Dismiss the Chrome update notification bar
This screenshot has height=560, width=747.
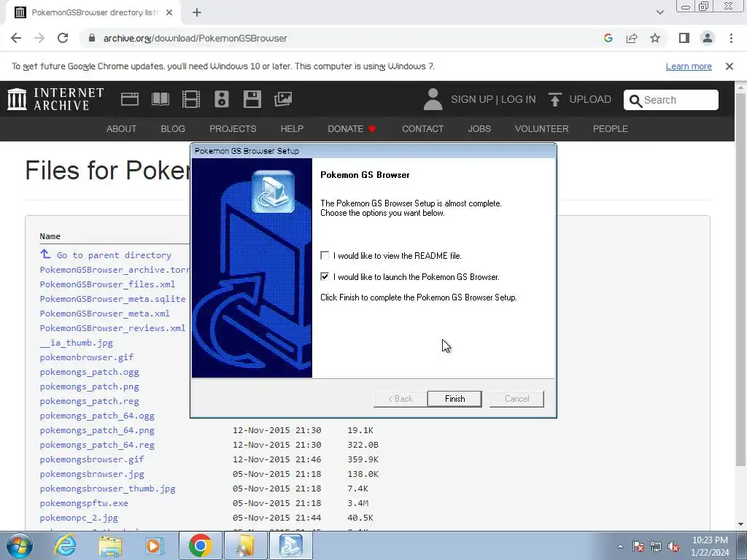coord(729,66)
